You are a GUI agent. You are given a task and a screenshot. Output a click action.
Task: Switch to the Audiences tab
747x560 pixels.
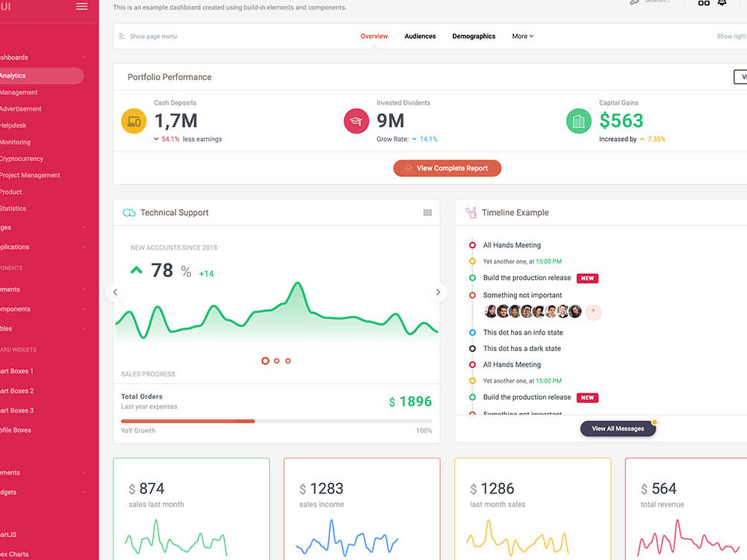pos(420,36)
